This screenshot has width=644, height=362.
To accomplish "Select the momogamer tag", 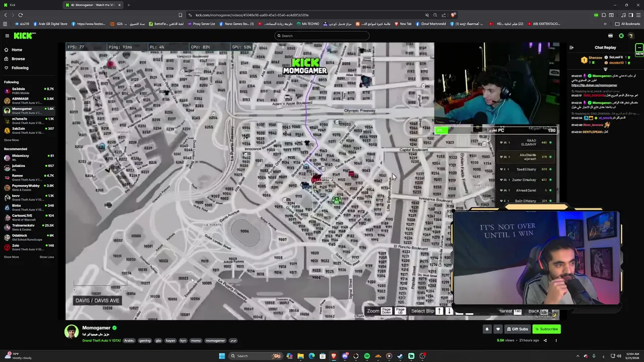I will (x=215, y=340).
